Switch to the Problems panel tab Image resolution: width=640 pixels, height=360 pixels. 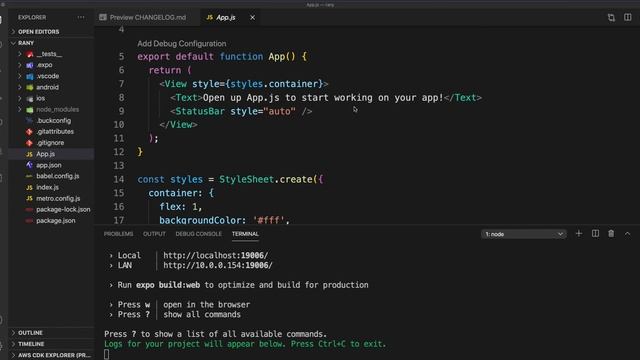(118, 234)
